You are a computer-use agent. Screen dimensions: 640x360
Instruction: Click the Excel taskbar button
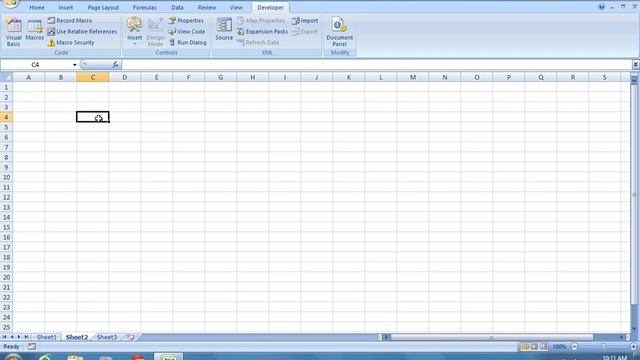click(168, 357)
